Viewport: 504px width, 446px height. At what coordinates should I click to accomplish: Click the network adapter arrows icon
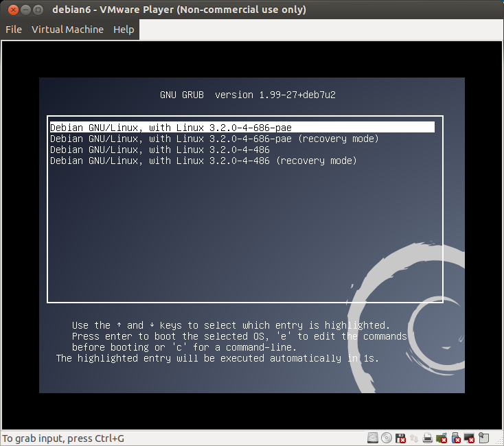point(414,438)
